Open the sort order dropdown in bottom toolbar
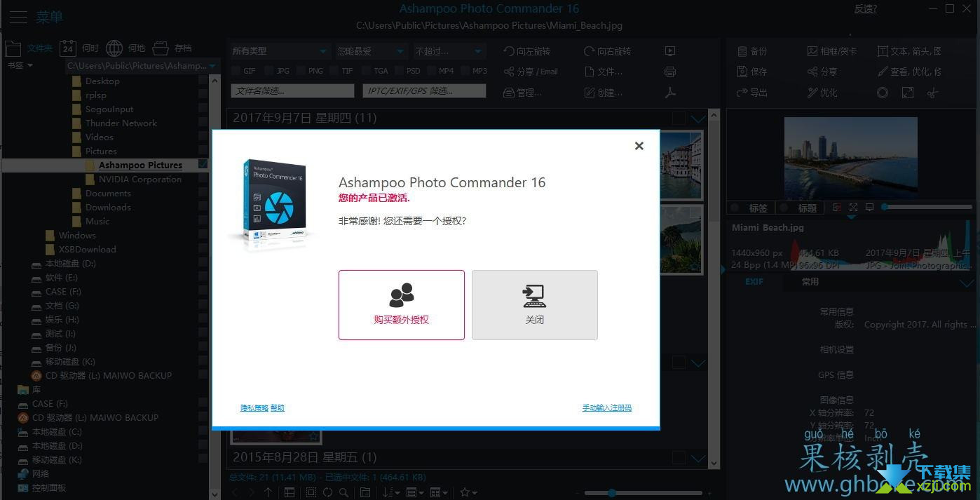 click(391, 493)
